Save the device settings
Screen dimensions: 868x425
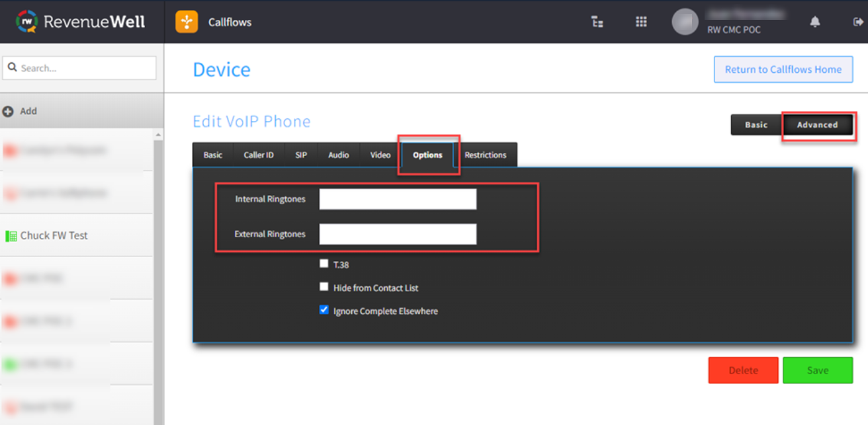[x=818, y=370]
